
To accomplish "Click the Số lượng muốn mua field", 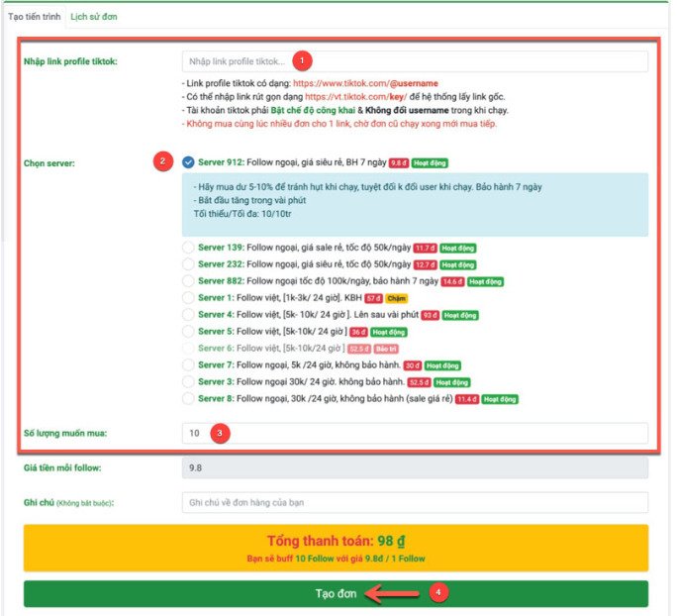I will click(415, 433).
